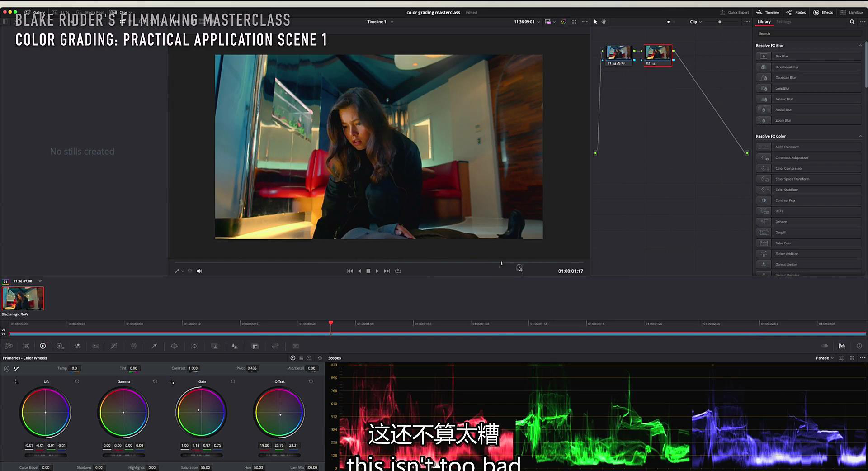Open the Timeline 1 dropdown
The height and width of the screenshot is (471, 868).
380,22
